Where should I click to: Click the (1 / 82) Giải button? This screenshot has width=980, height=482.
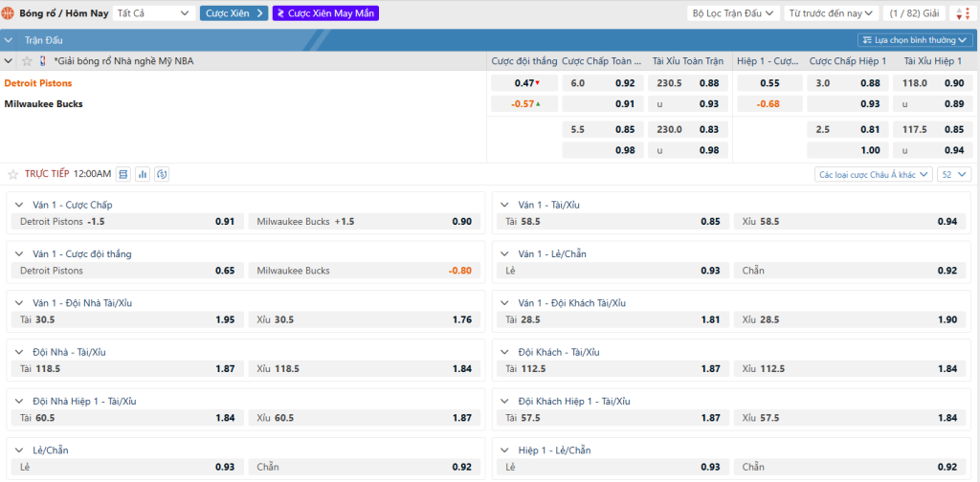913,13
